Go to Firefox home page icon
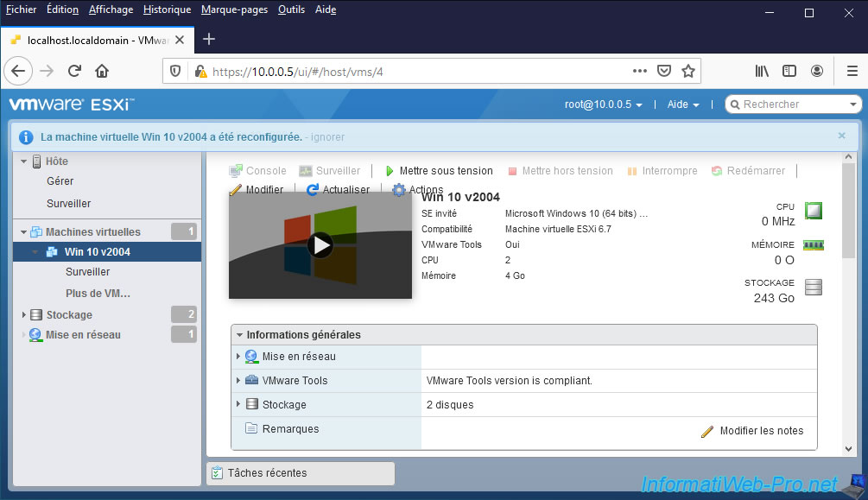 [x=102, y=71]
